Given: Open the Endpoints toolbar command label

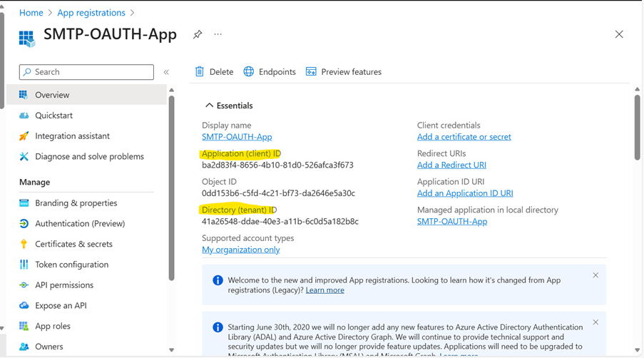Looking at the screenshot, I should click(x=277, y=72).
